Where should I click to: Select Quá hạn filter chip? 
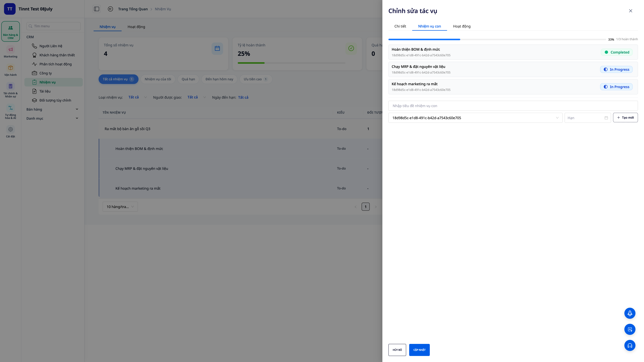188,79
